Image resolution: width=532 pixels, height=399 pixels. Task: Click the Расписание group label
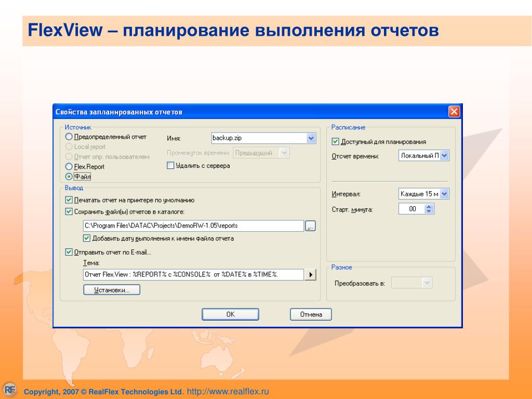pos(348,127)
